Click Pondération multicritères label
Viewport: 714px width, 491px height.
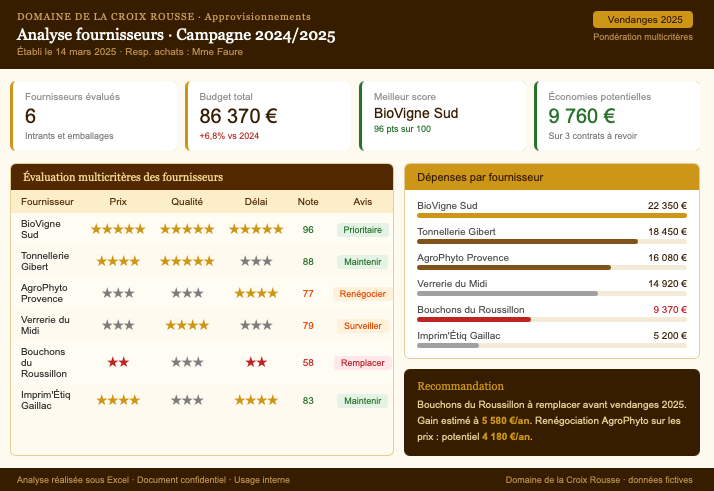pos(643,37)
